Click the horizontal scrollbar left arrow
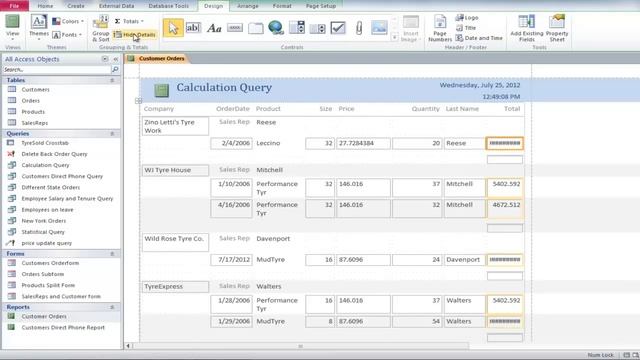This screenshot has width=640, height=360. coord(128,346)
